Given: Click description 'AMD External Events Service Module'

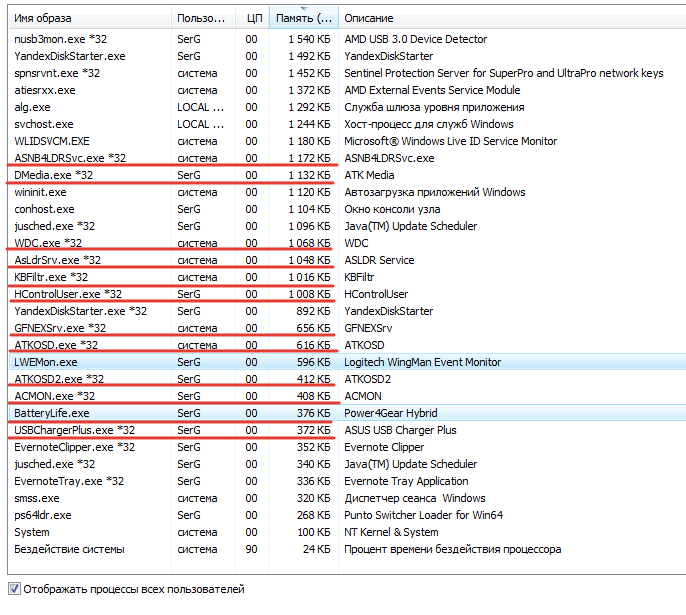Looking at the screenshot, I should pyautogui.click(x=432, y=90).
